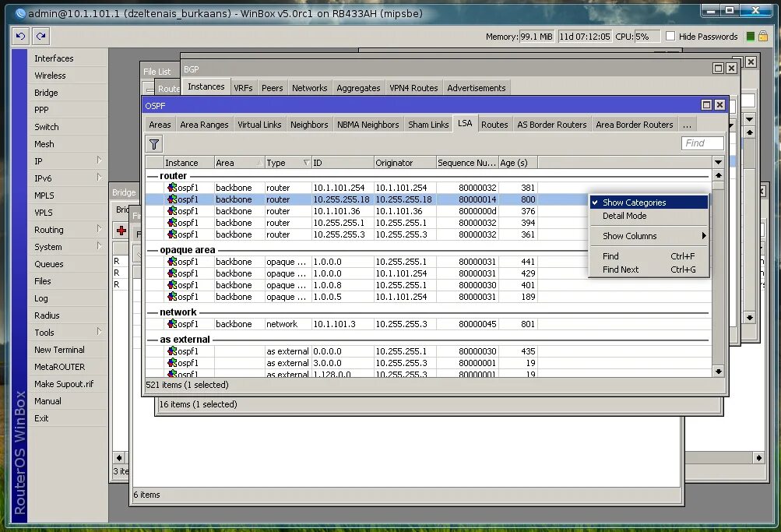Expand the Tools submenu
781x532 pixels.
(99, 332)
